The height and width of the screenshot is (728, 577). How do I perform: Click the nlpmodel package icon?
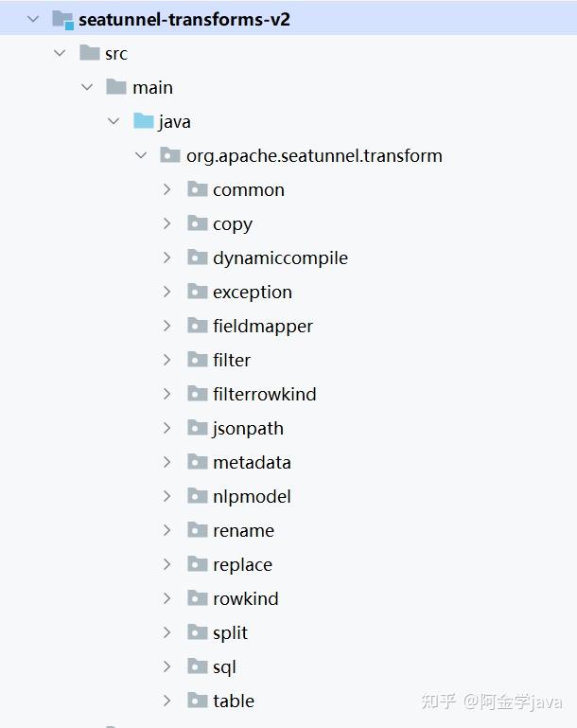(x=197, y=496)
